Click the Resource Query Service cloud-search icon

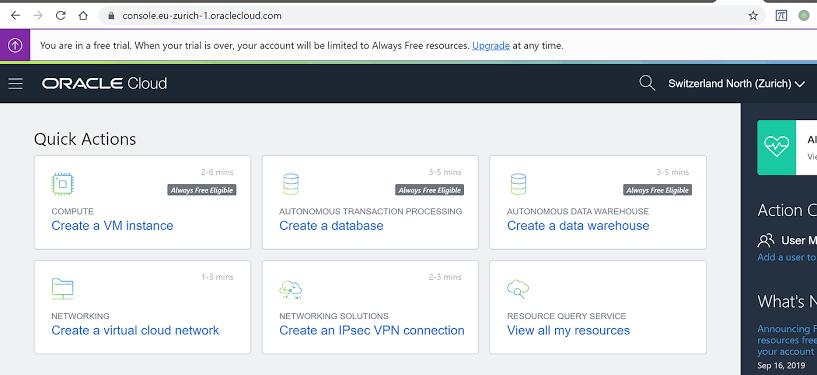click(x=518, y=289)
